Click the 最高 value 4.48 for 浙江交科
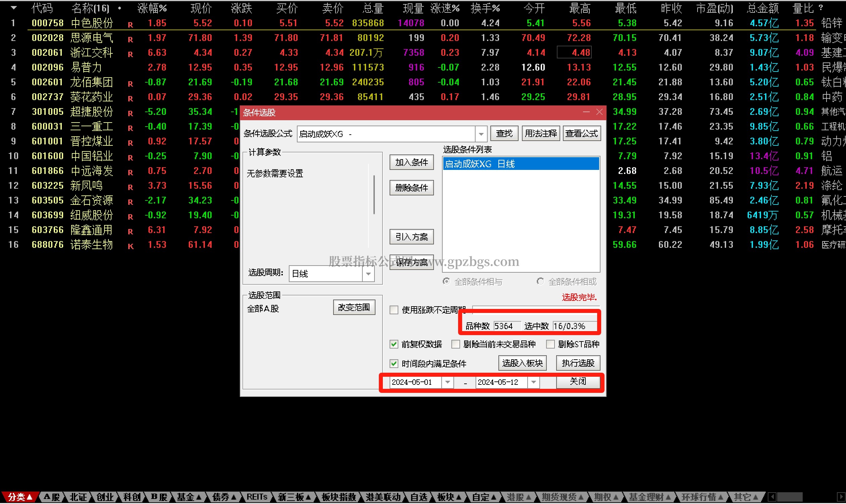The width and height of the screenshot is (846, 504). (574, 52)
